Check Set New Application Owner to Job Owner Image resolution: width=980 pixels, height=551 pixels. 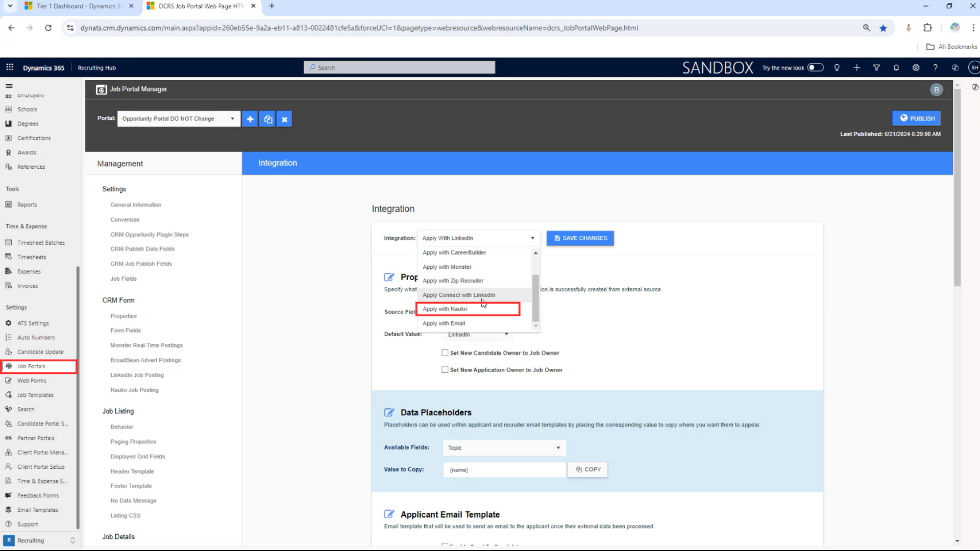(445, 369)
